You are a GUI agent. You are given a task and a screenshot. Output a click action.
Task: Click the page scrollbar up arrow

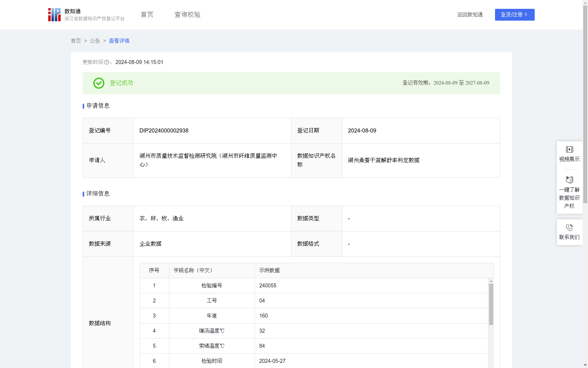pyautogui.click(x=585, y=3)
